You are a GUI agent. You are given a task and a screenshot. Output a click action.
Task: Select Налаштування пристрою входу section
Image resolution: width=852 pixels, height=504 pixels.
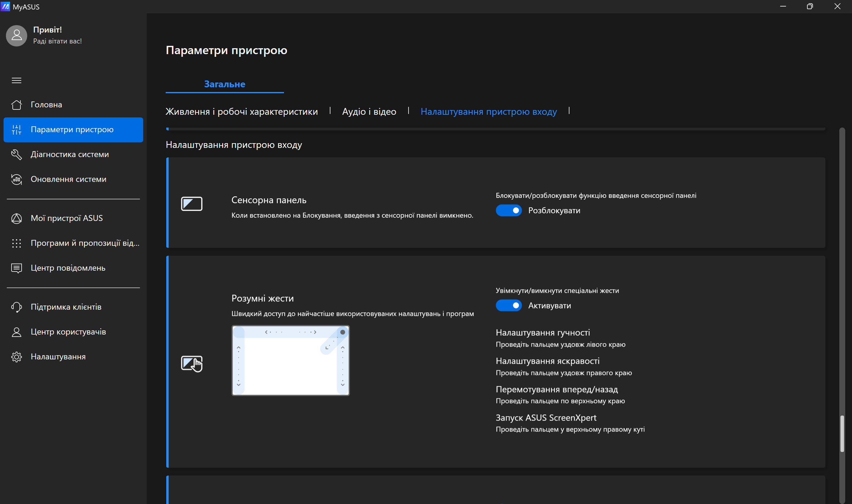pyautogui.click(x=489, y=112)
